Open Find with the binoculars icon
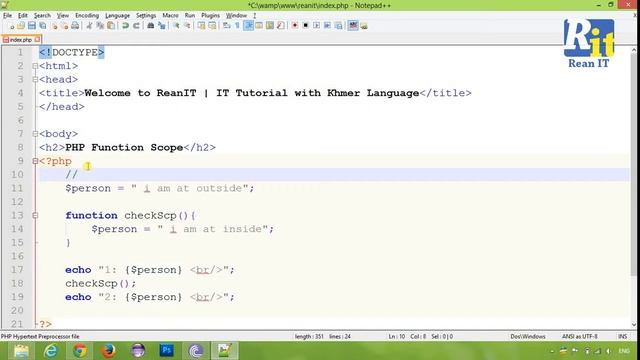The image size is (640, 360). (x=151, y=26)
